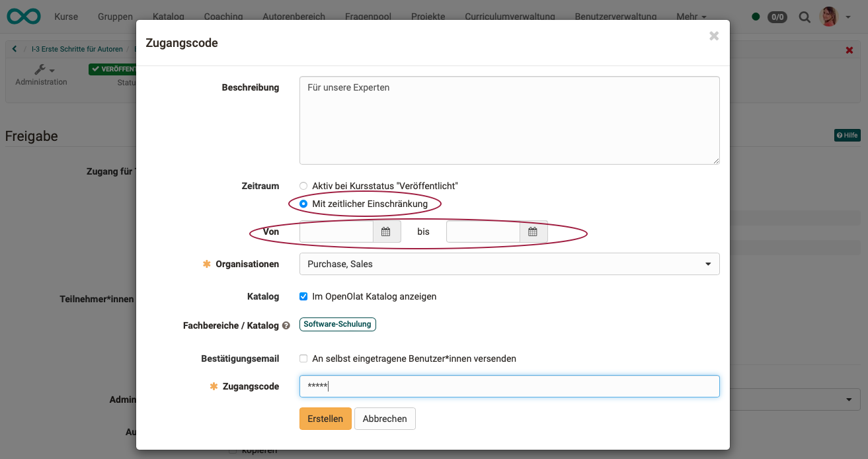Click the Abbrechen button

(385, 419)
